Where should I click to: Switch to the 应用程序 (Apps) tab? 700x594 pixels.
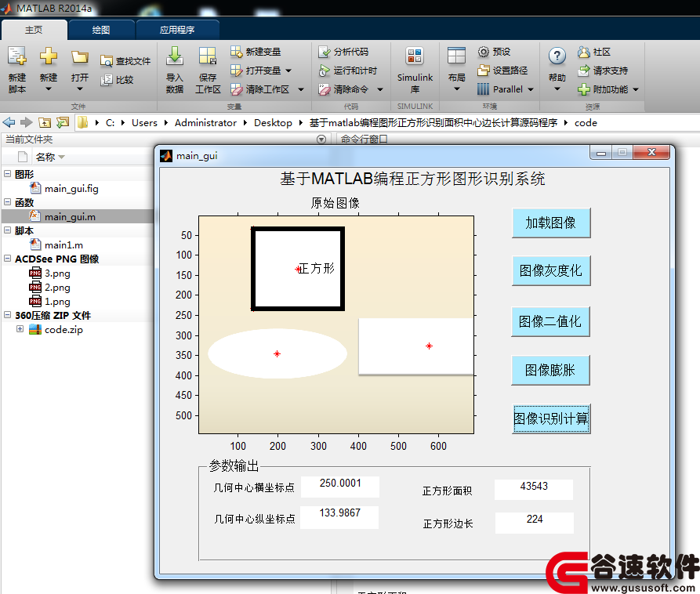(x=177, y=30)
